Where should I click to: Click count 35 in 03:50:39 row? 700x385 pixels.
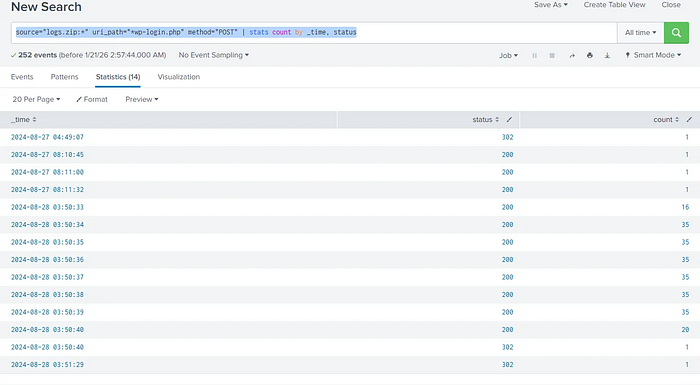[685, 312]
